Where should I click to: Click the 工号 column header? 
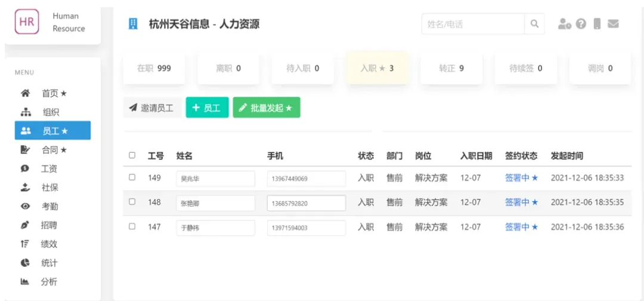pos(156,156)
